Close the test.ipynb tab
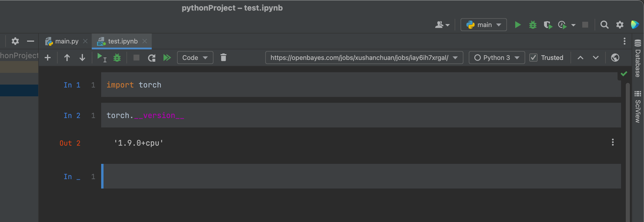The image size is (644, 222). pyautogui.click(x=145, y=41)
